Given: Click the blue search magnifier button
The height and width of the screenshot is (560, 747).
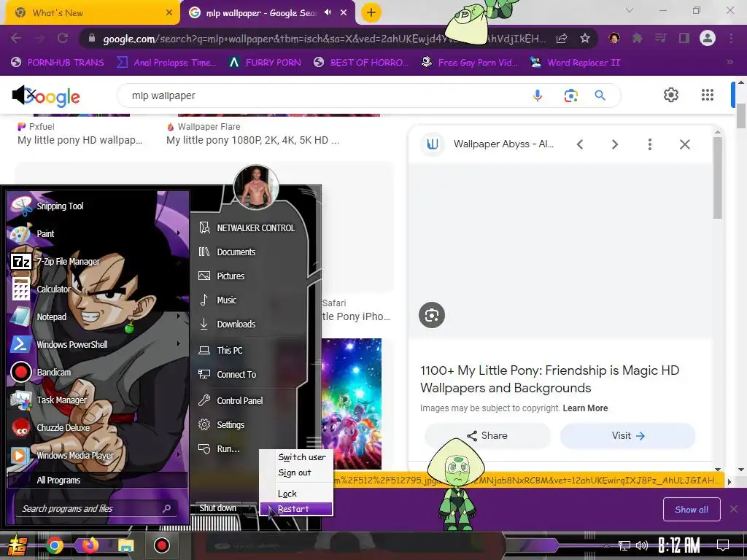Looking at the screenshot, I should pyautogui.click(x=600, y=96).
